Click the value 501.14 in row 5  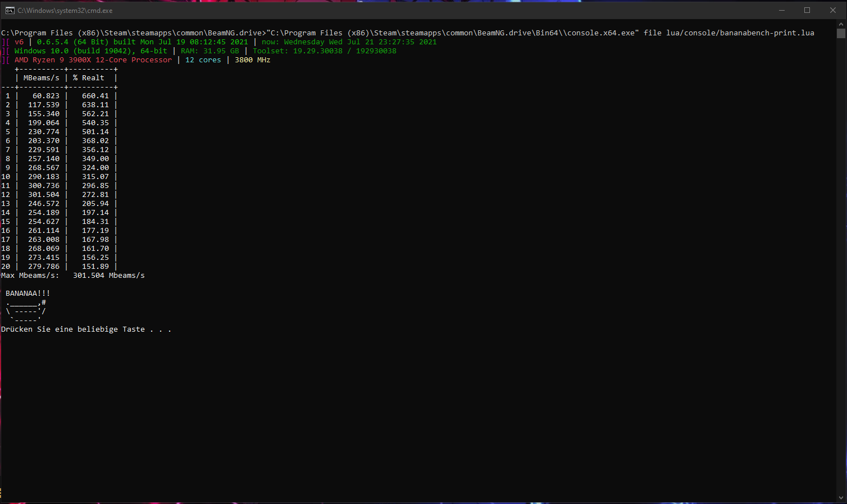point(95,132)
